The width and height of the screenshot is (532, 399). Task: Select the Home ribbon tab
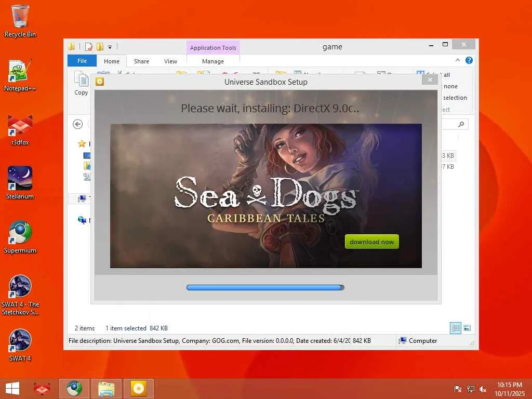click(112, 61)
